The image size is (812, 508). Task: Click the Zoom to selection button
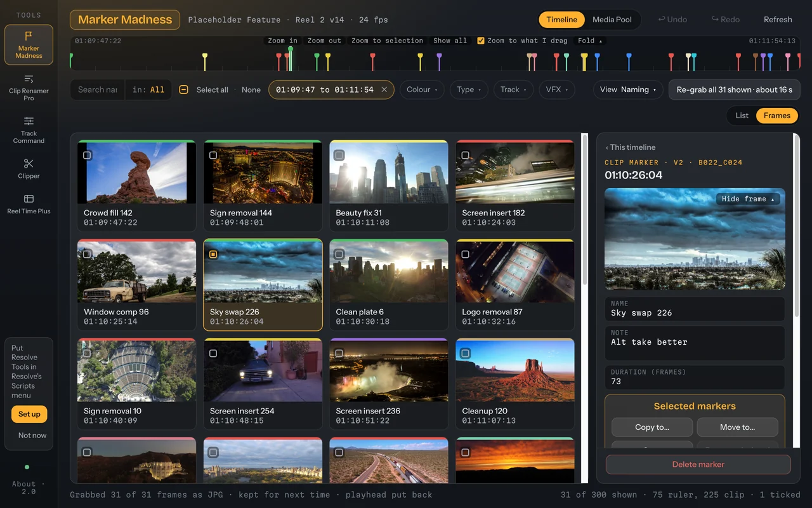(387, 41)
